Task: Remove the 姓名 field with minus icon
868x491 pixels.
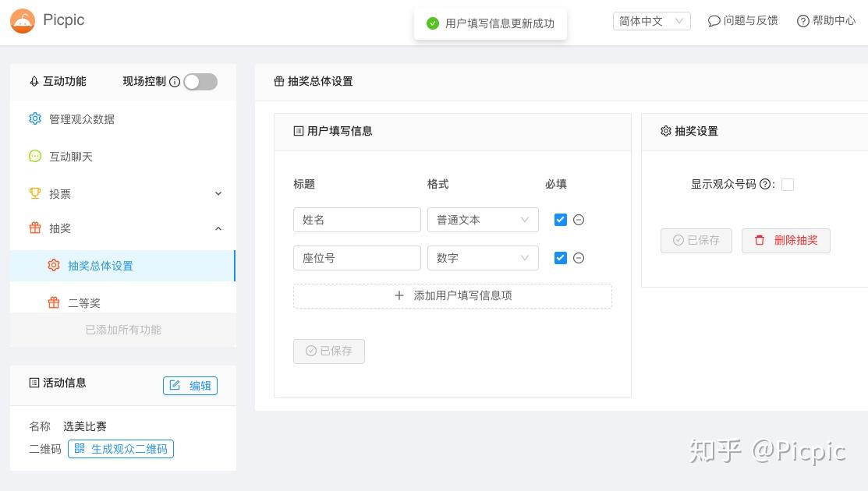Action: tap(579, 220)
